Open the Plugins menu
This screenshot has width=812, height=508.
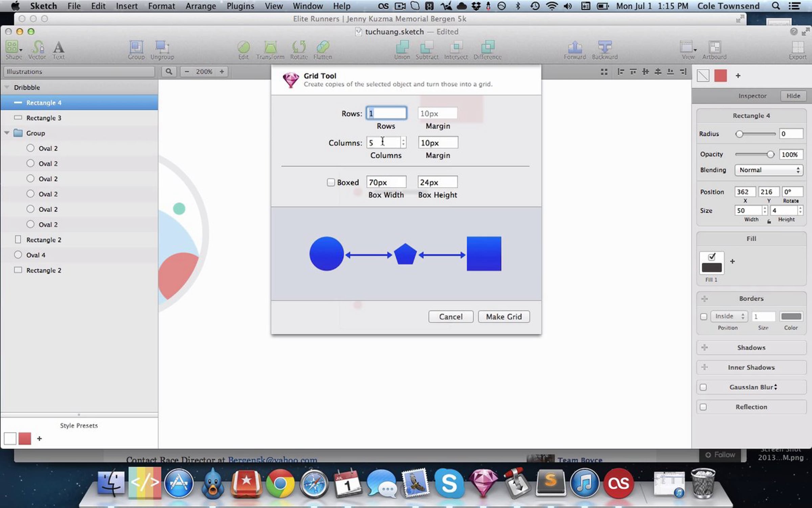tap(240, 6)
